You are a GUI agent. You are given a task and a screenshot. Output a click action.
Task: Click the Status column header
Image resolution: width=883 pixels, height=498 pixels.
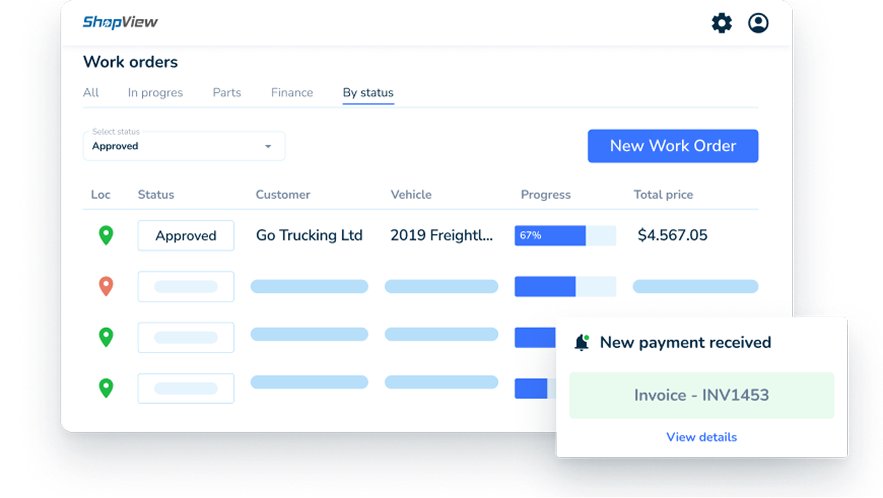pos(156,194)
